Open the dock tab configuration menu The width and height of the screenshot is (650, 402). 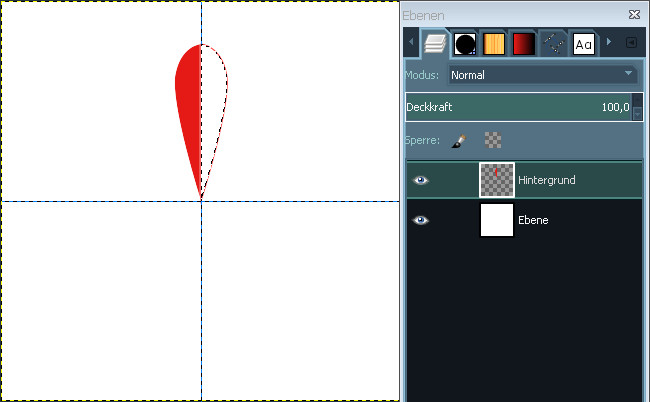pyautogui.click(x=631, y=43)
